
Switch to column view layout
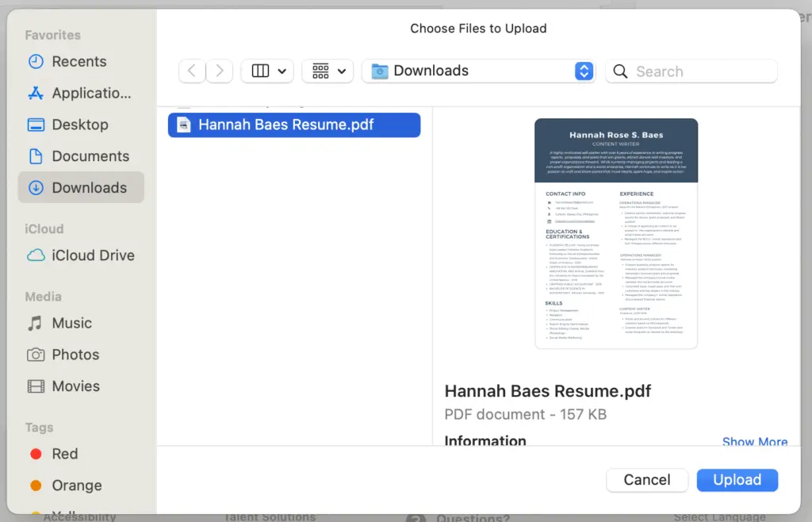260,71
